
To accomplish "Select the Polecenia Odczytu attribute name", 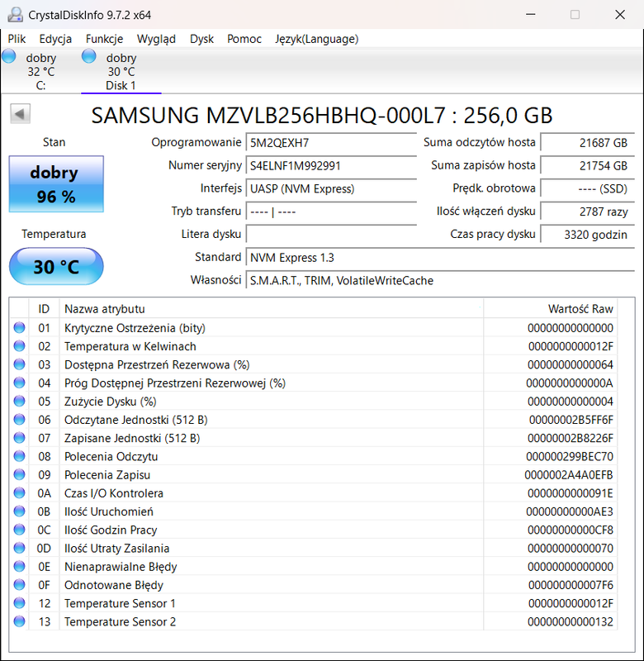I will pyautogui.click(x=111, y=457).
